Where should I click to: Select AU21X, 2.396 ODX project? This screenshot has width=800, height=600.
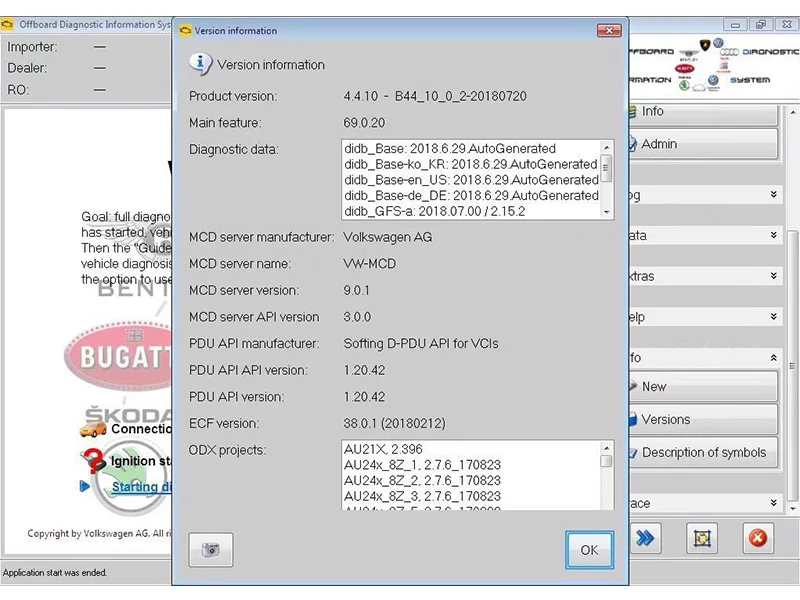click(x=383, y=449)
